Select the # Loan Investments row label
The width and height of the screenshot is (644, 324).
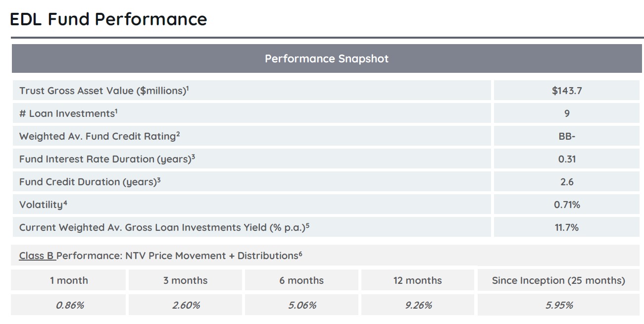coord(68,113)
